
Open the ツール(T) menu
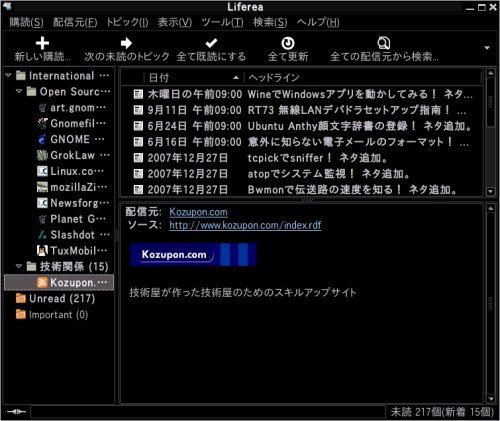click(222, 22)
